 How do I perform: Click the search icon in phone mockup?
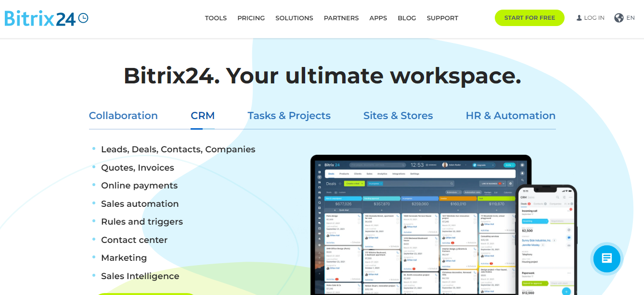pos(557,197)
